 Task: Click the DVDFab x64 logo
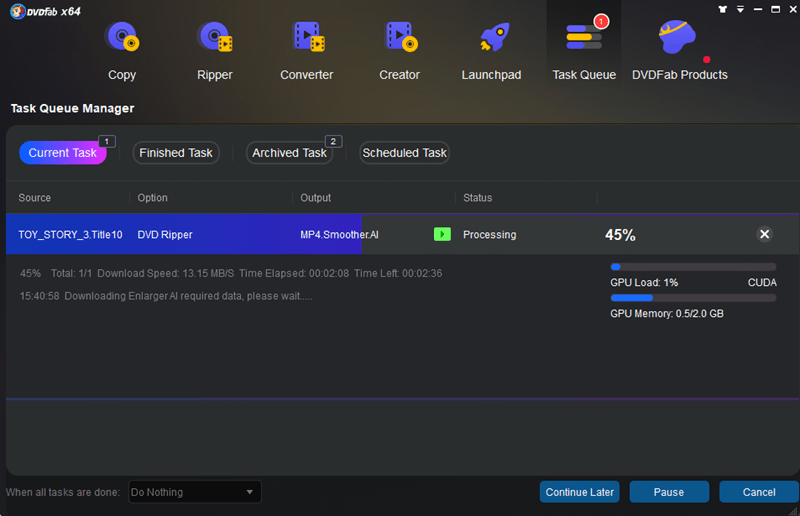coord(45,11)
